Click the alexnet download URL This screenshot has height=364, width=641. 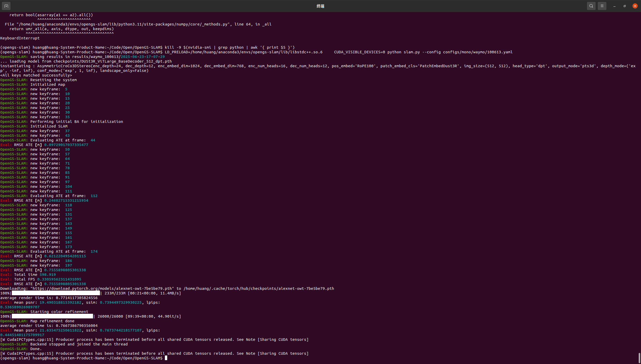pyautogui.click(x=102, y=289)
